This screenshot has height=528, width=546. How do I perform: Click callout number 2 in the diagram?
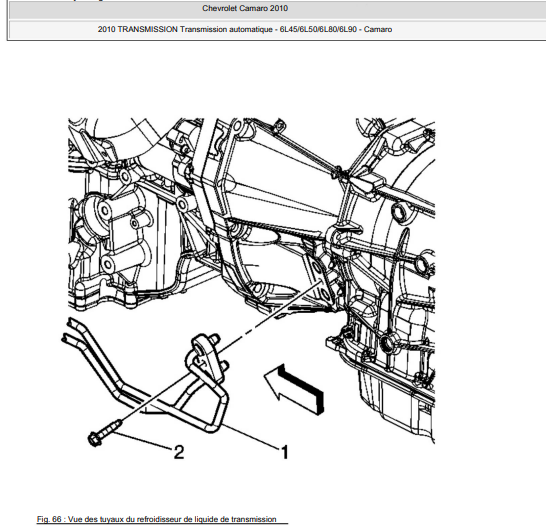[179, 452]
